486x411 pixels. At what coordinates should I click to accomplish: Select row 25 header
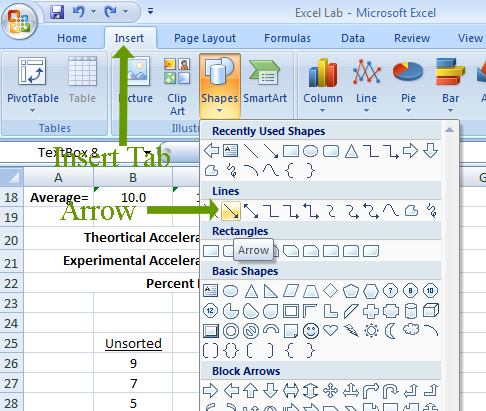click(11, 343)
